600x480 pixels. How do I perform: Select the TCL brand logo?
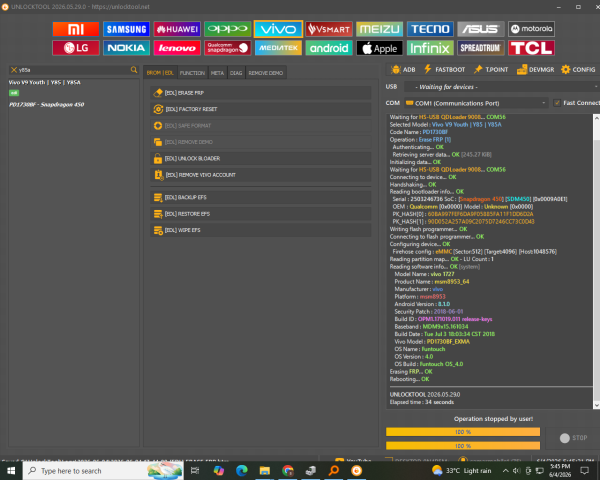coord(531,48)
